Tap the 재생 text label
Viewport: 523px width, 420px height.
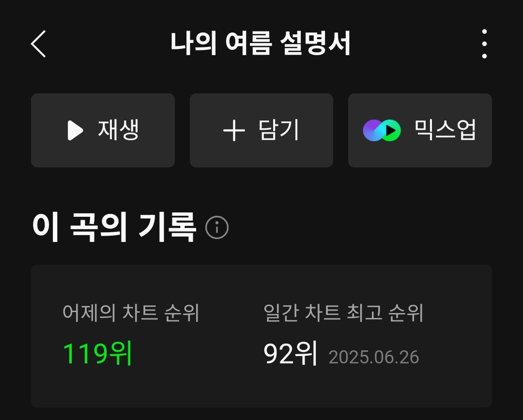119,130
